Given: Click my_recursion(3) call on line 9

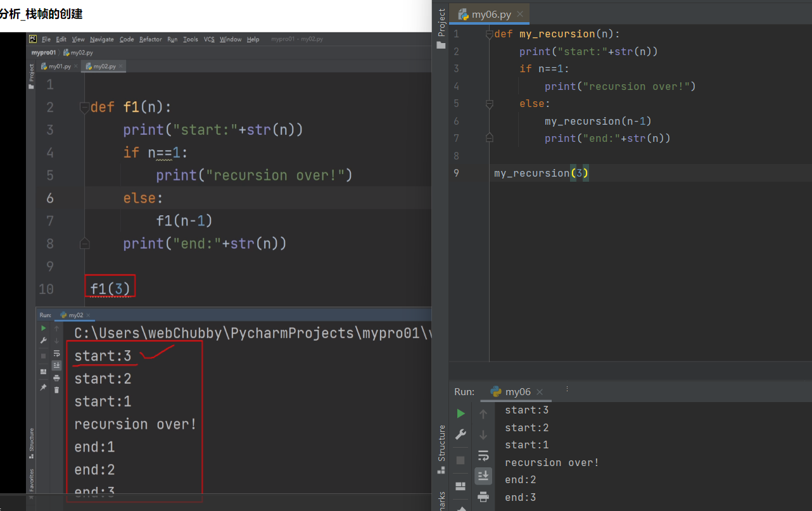Looking at the screenshot, I should [542, 173].
